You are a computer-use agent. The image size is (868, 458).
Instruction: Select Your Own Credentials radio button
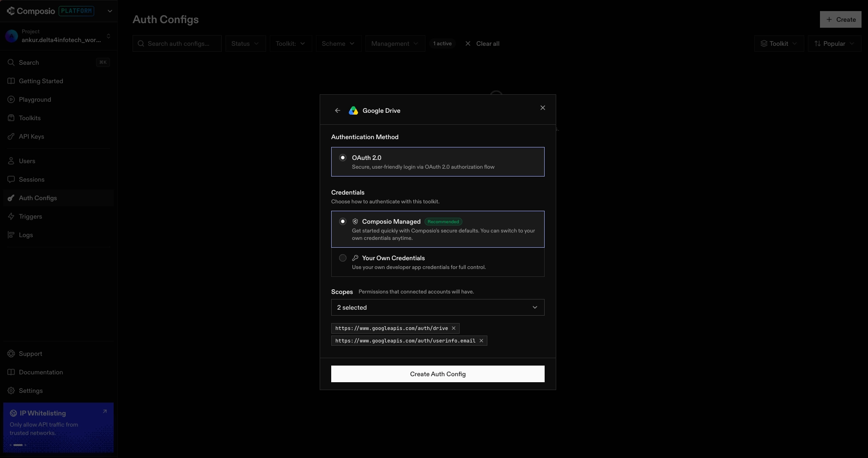343,258
